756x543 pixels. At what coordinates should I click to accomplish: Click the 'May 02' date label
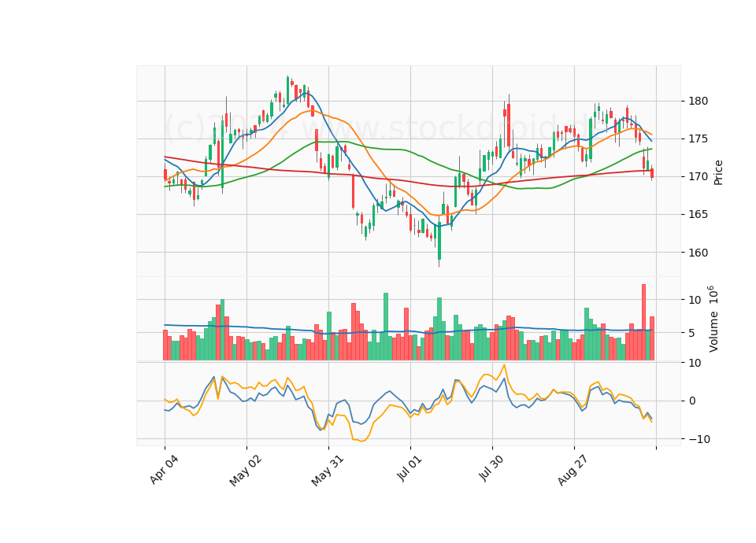(x=246, y=471)
